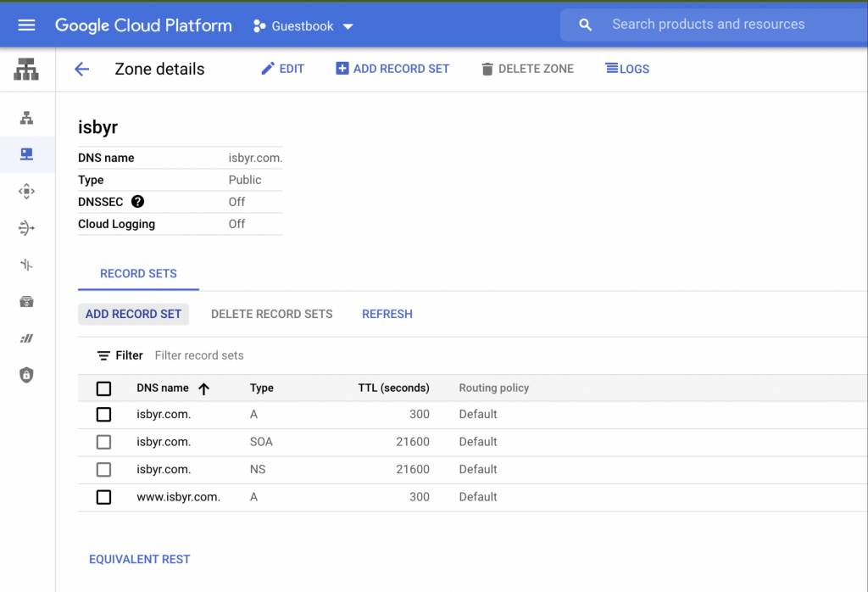
Task: Open the Service Directory sidebar icon
Action: coord(26,301)
